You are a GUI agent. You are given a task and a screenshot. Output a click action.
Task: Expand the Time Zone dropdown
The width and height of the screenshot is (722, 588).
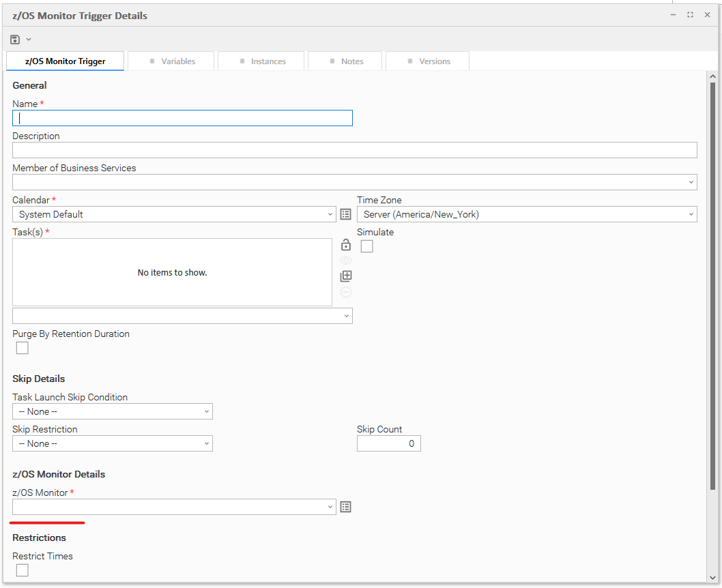526,214
